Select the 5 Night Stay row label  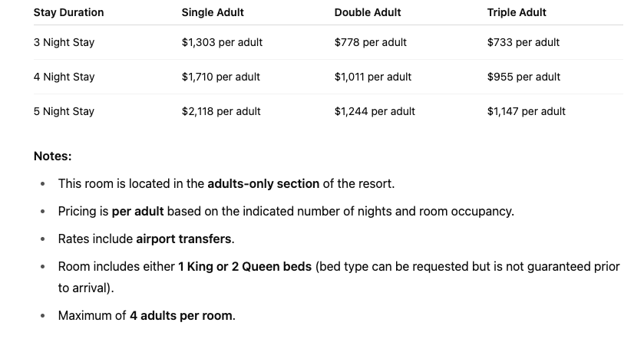(64, 111)
